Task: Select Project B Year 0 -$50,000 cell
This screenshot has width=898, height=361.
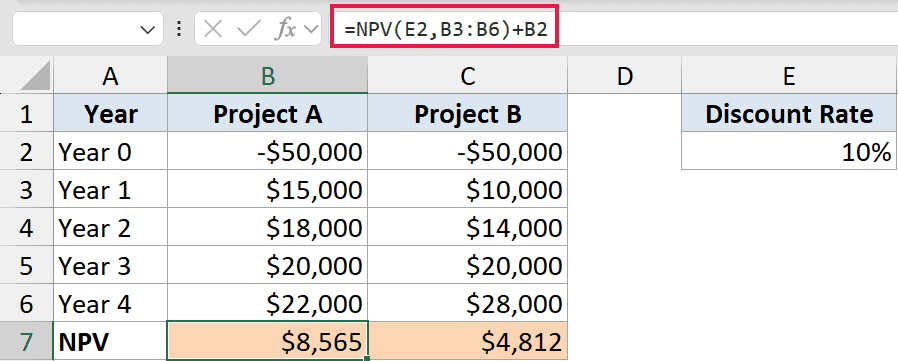Action: [468, 152]
